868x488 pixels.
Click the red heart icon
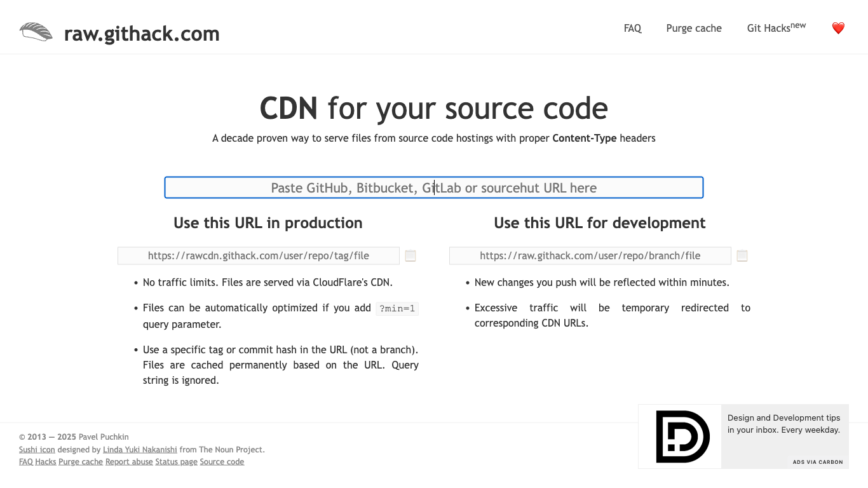(x=838, y=28)
